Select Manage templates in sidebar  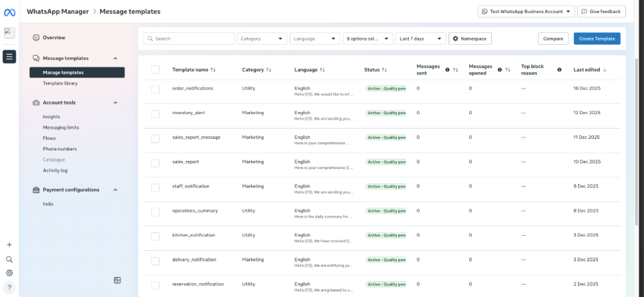77,73
